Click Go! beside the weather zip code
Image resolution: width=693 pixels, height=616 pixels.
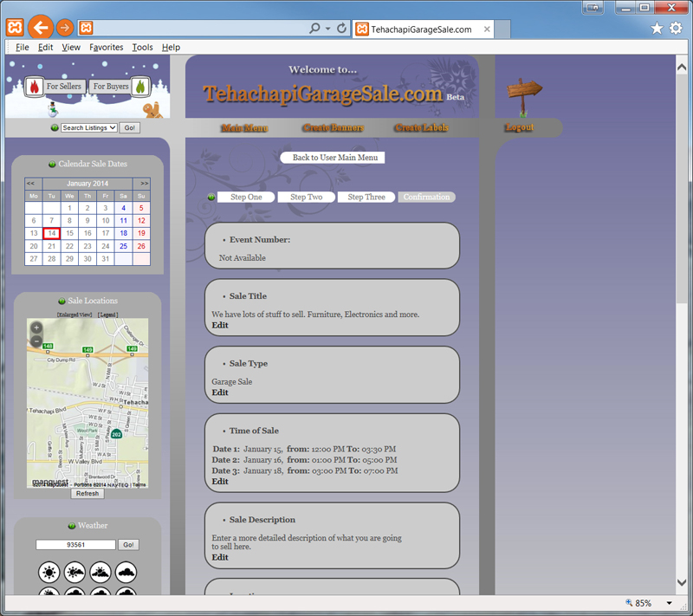(x=128, y=545)
